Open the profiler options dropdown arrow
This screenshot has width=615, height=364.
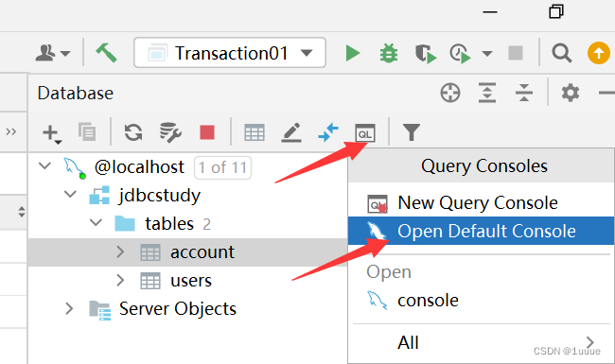(x=487, y=53)
